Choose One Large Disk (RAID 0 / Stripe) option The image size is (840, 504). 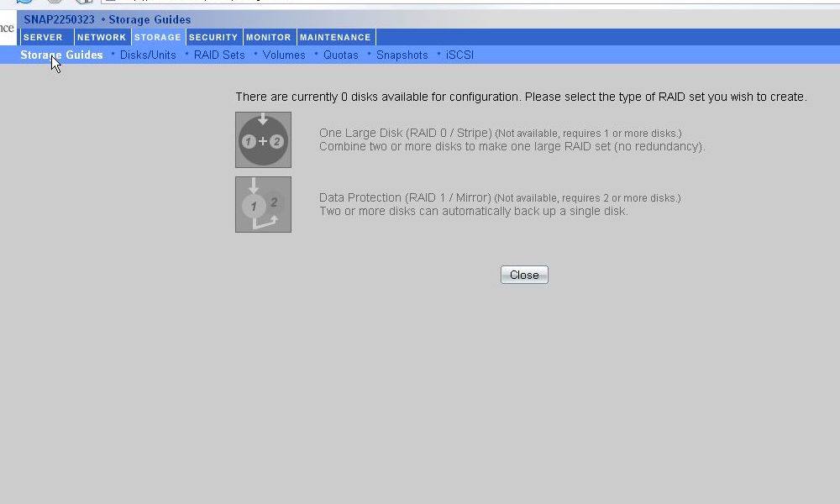405,133
